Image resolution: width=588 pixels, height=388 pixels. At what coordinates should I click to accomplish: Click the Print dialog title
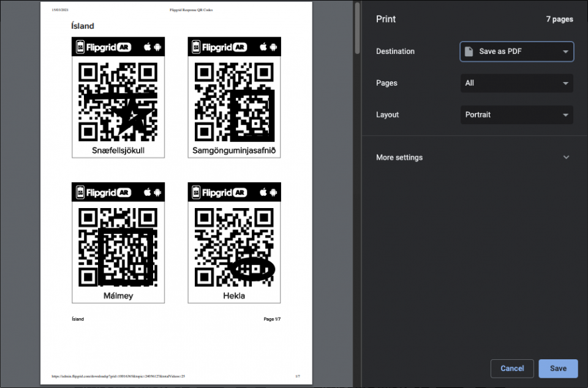click(386, 19)
